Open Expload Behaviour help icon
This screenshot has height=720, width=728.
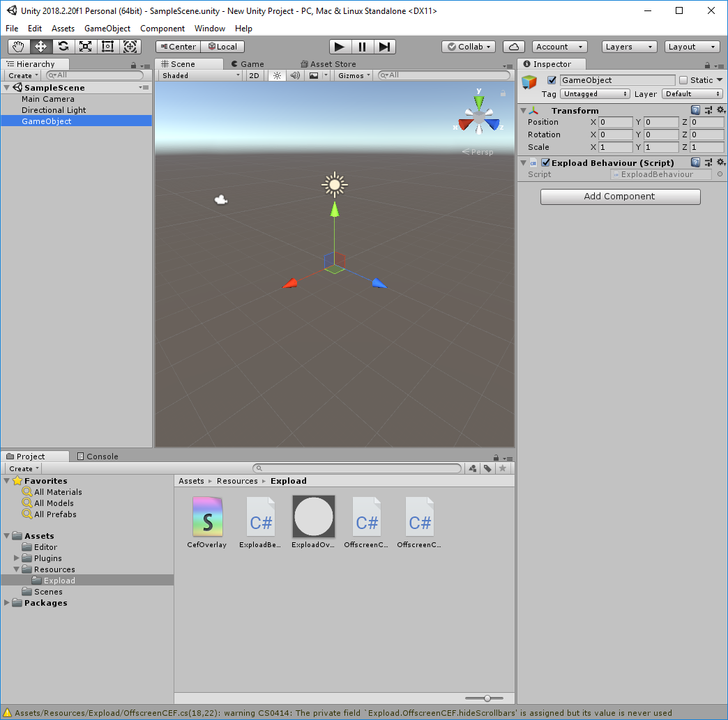coord(695,162)
